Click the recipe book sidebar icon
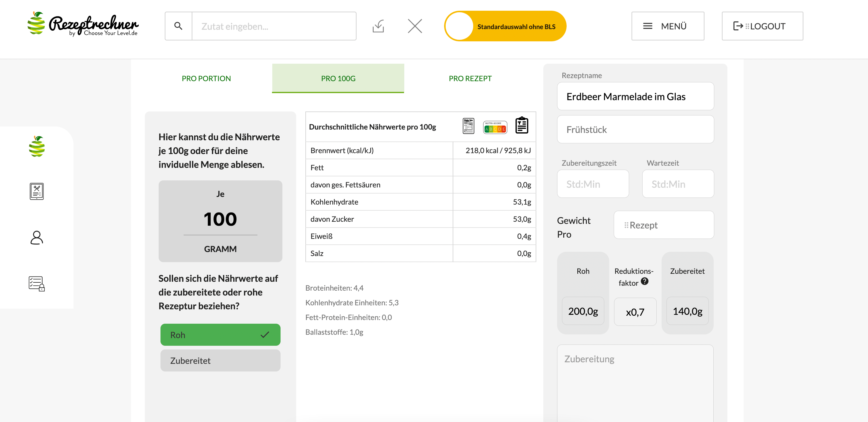Viewport: 868px width, 422px height. [x=36, y=191]
